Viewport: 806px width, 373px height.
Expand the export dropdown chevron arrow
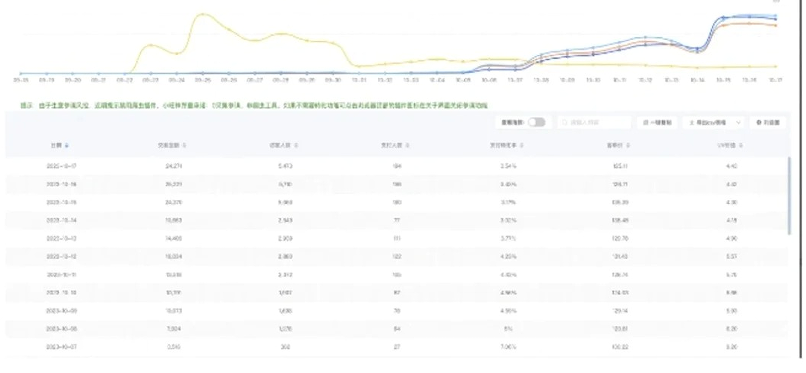[x=739, y=123]
